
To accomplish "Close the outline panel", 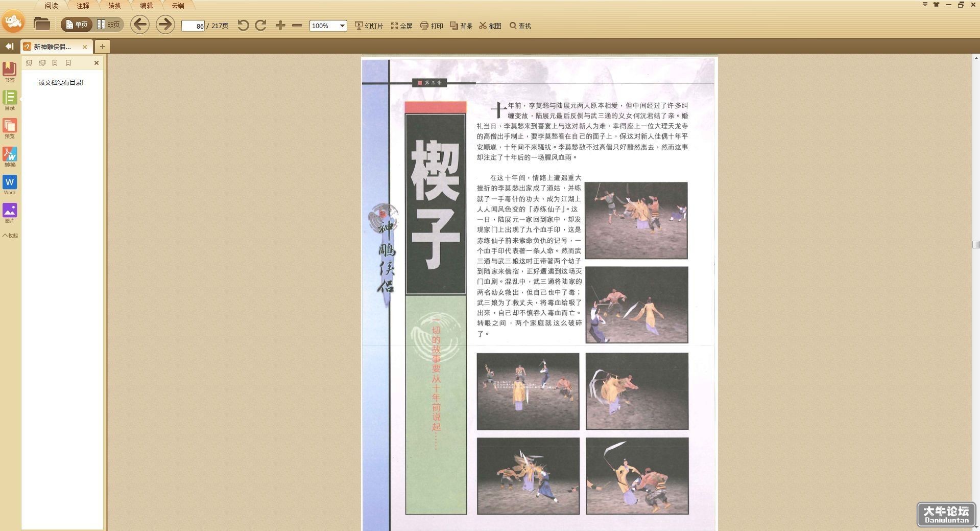I will tap(97, 63).
